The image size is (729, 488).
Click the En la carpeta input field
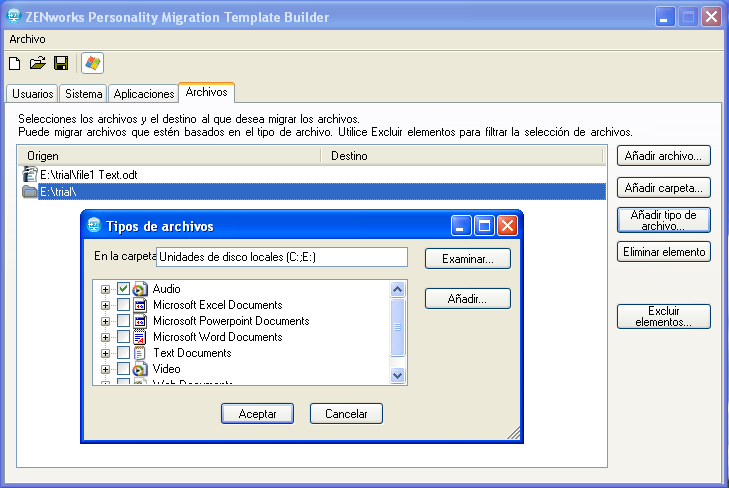pyautogui.click(x=282, y=257)
